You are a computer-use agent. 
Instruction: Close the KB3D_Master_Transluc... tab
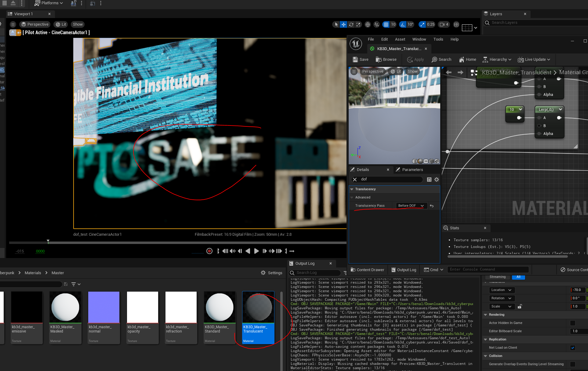click(x=426, y=49)
